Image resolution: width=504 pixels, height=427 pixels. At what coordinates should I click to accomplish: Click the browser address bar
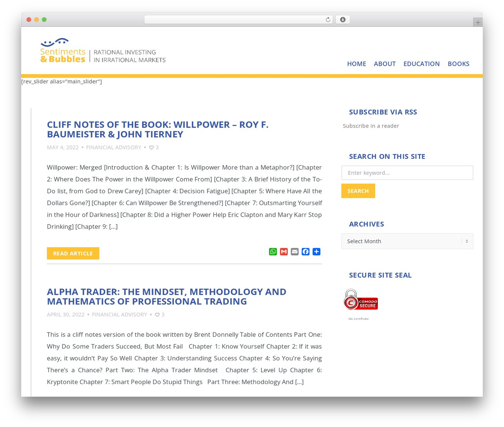(x=238, y=20)
